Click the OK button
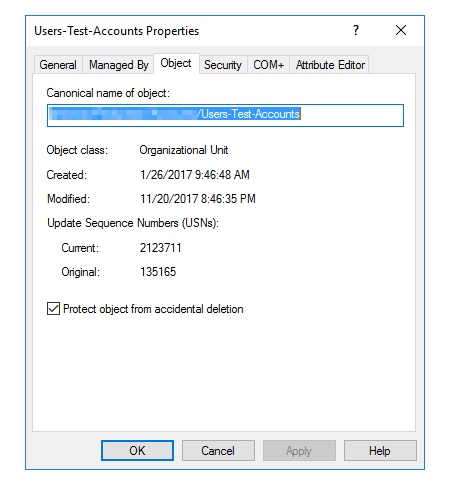451x483 pixels. [137, 451]
